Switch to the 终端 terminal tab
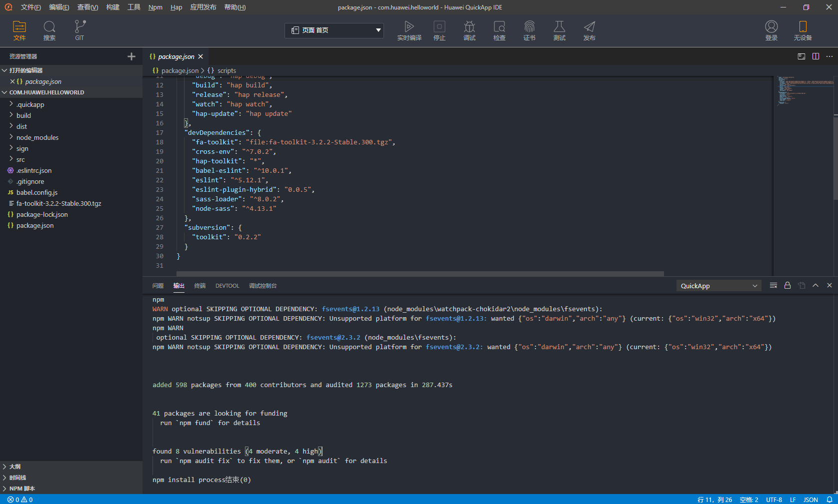 (x=200, y=286)
